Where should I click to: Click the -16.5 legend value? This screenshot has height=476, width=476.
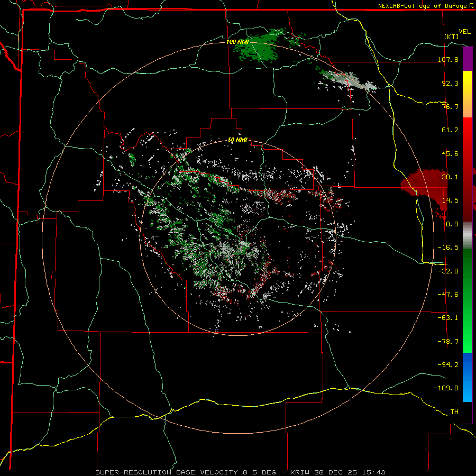pyautogui.click(x=448, y=248)
